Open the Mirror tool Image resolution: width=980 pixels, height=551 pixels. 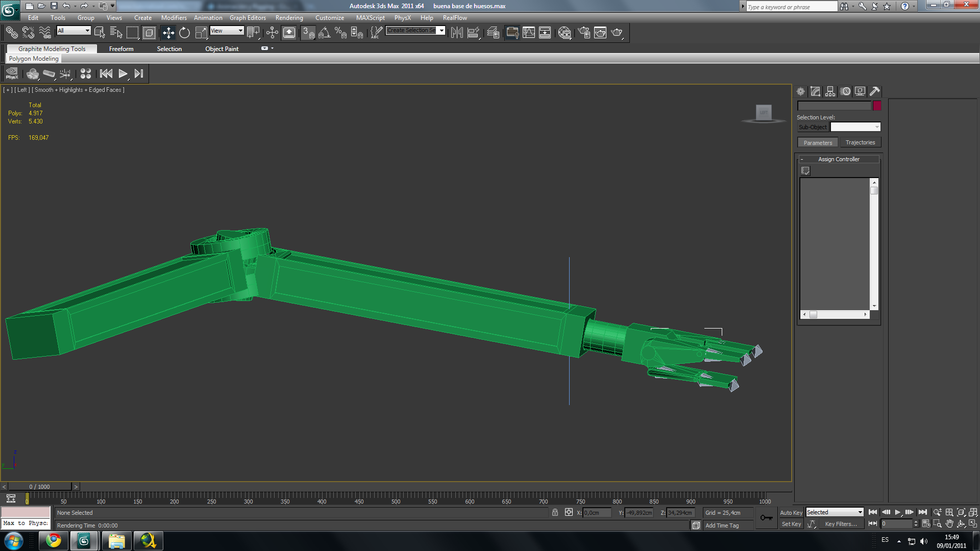tap(457, 33)
